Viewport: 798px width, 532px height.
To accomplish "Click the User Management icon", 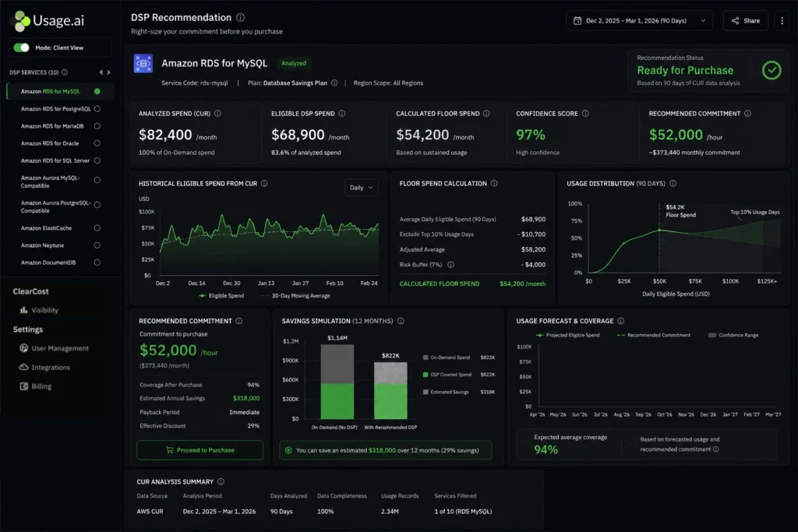I will point(23,348).
